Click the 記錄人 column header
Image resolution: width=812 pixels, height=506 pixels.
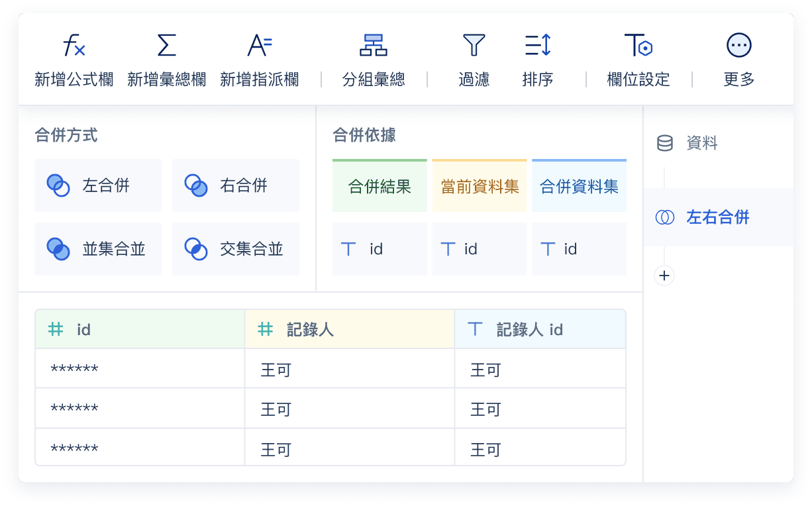point(350,329)
